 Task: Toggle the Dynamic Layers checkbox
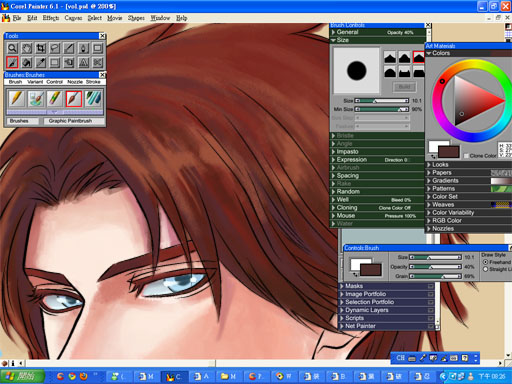tap(431, 310)
